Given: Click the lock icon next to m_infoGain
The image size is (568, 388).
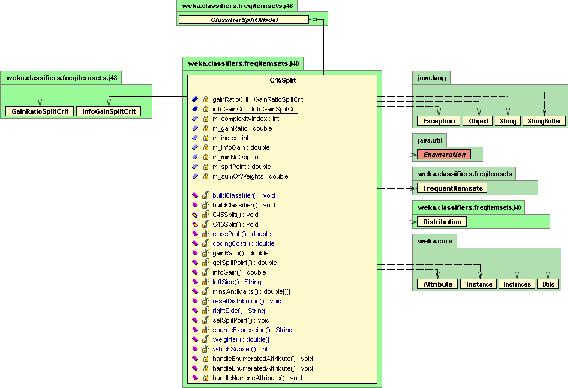Looking at the screenshot, I should pyautogui.click(x=205, y=147).
